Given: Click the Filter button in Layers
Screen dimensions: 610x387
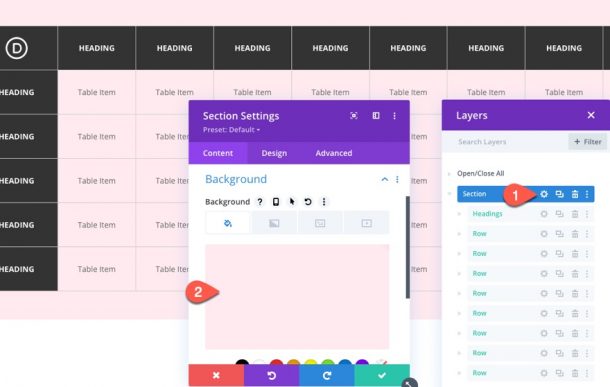Looking at the screenshot, I should click(x=587, y=142).
